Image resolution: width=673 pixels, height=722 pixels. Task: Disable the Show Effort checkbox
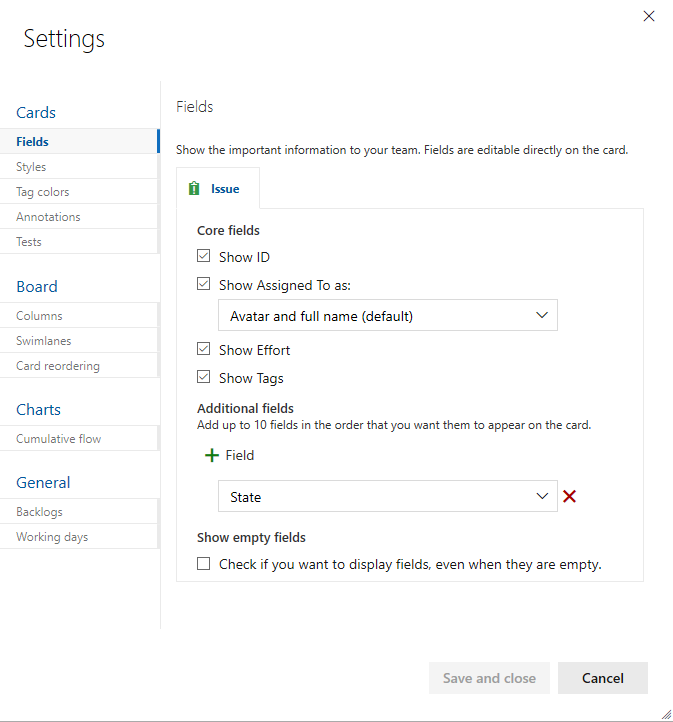tap(203, 349)
